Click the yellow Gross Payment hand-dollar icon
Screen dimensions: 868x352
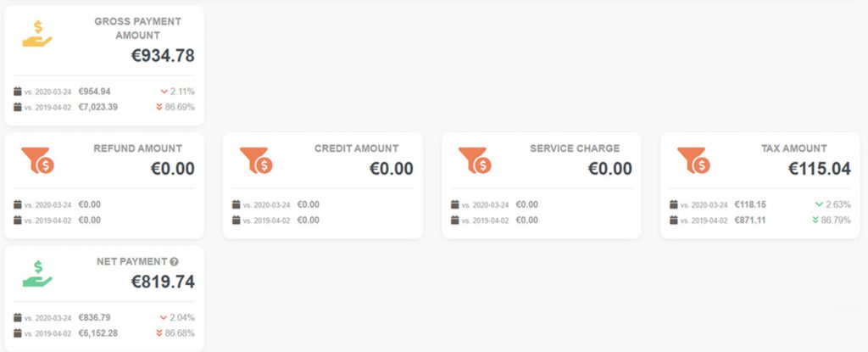pos(37,33)
